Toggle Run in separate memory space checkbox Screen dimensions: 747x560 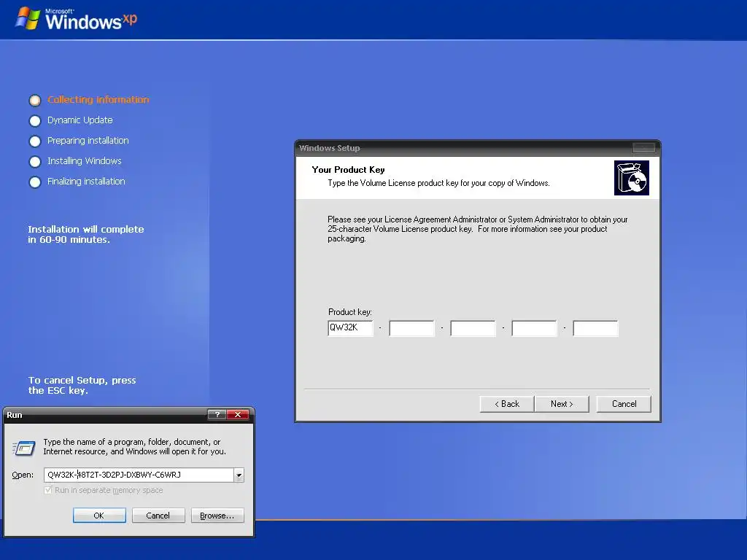point(47,490)
